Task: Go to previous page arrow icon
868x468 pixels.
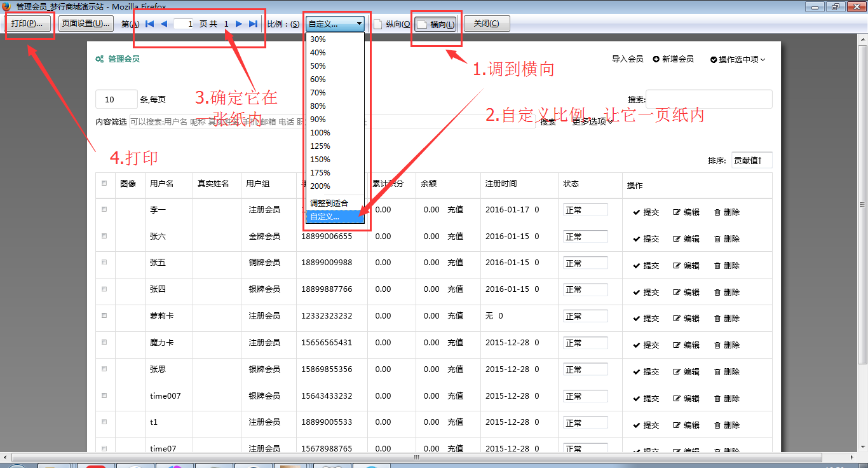Action: 164,24
